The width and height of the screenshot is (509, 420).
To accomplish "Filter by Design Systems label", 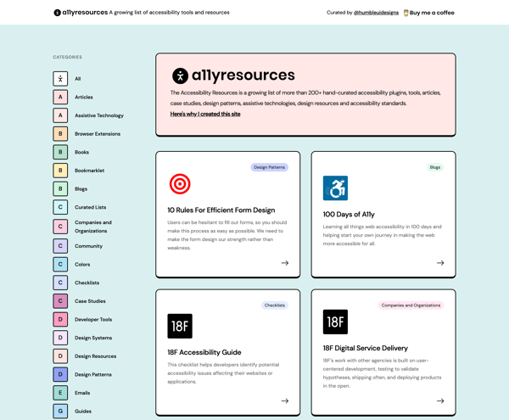I will 93,338.
